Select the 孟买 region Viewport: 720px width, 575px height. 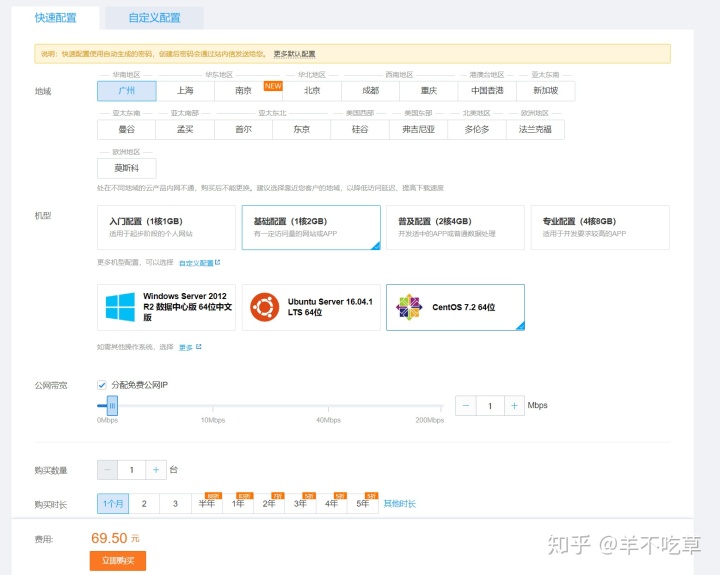click(x=185, y=130)
